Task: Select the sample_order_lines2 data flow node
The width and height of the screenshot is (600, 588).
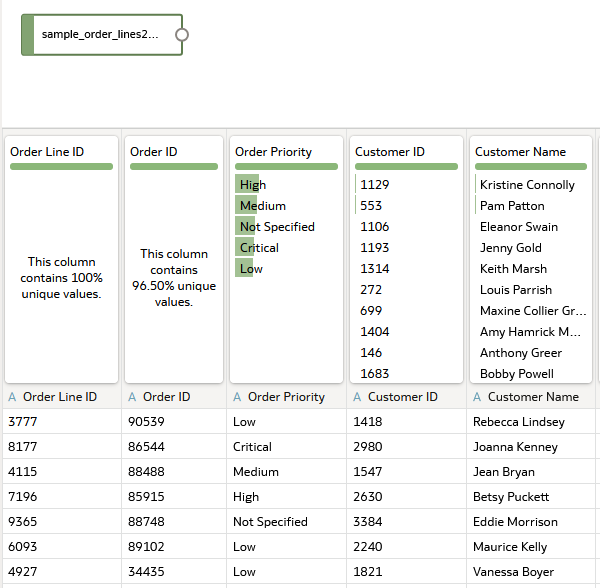Action: coord(102,35)
